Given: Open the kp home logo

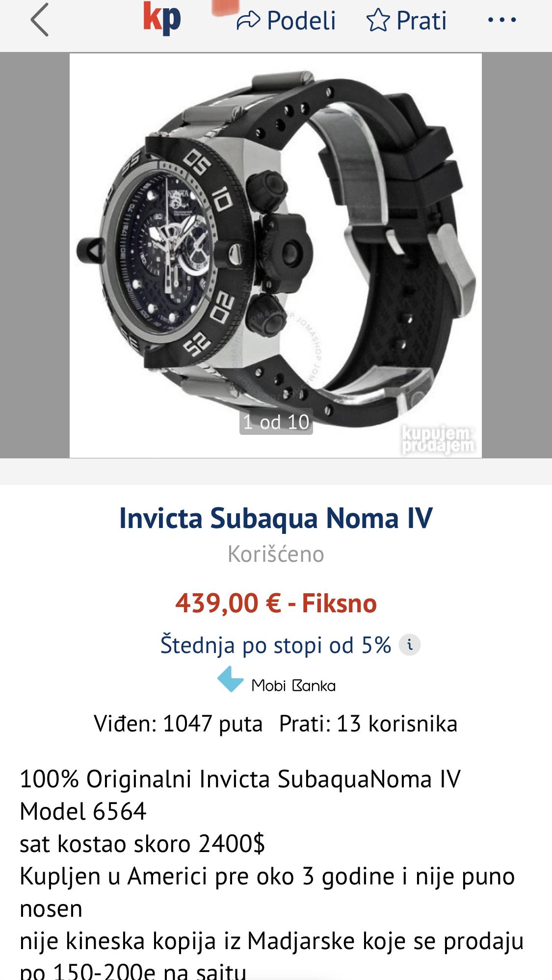Looking at the screenshot, I should coord(162,20).
